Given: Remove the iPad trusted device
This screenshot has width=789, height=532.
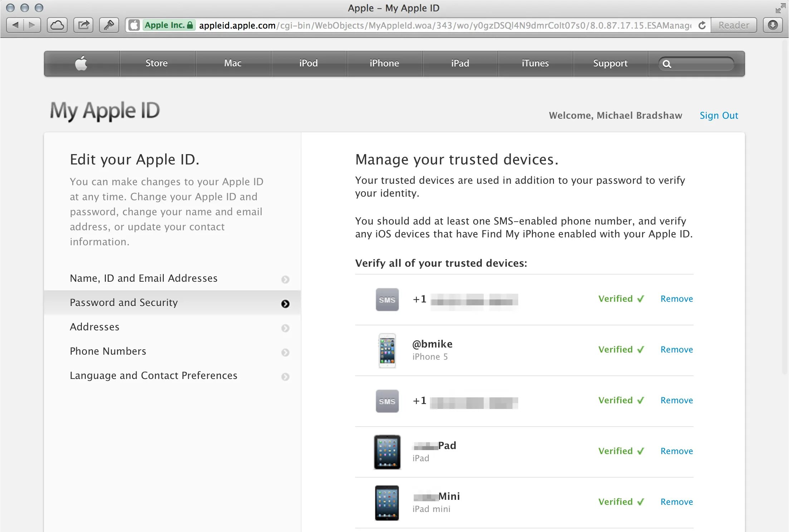Looking at the screenshot, I should tap(677, 451).
